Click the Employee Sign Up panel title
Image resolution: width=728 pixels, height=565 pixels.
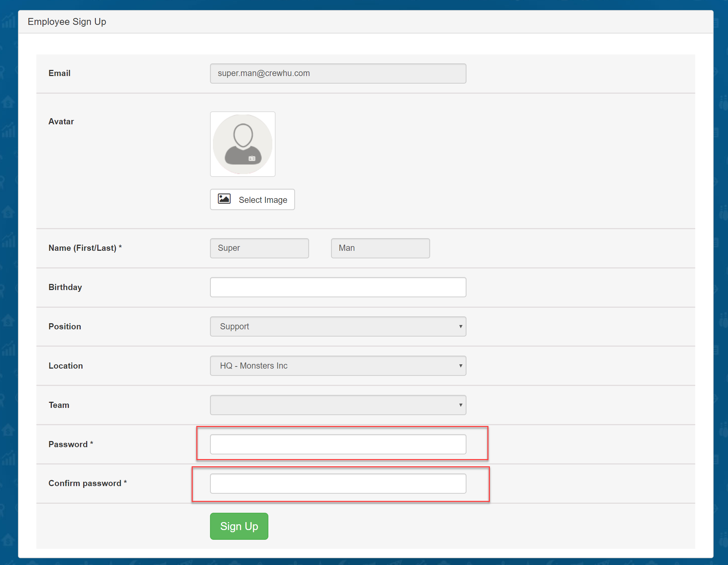pyautogui.click(x=67, y=22)
